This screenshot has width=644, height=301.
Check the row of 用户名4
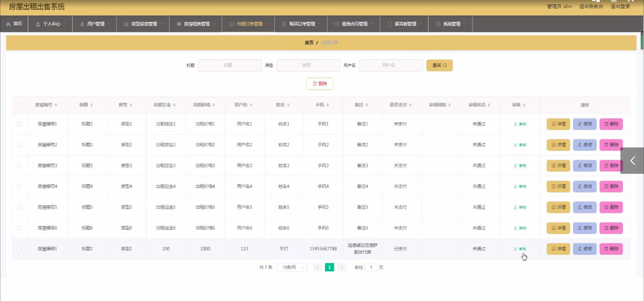click(x=19, y=186)
